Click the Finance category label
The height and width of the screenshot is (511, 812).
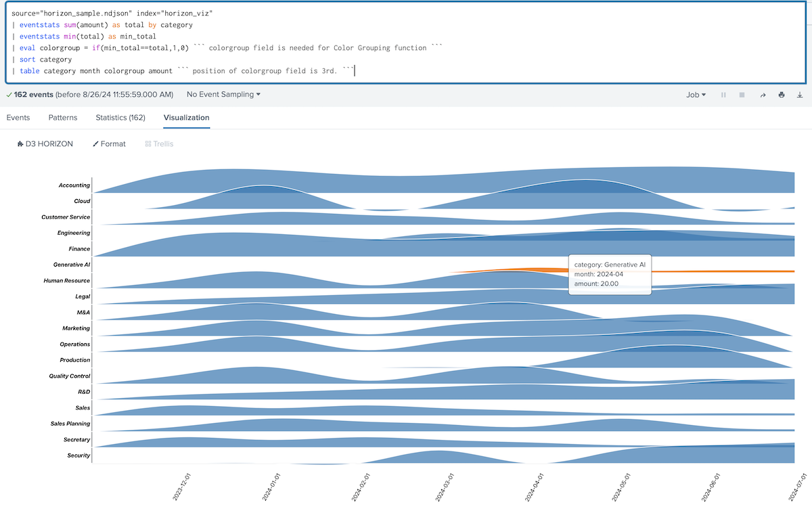(x=79, y=249)
